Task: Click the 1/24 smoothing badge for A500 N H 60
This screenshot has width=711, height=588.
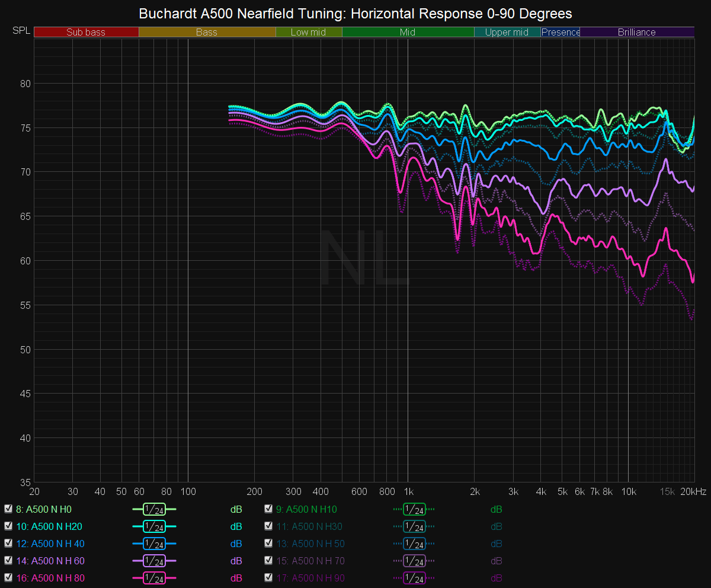Action: click(154, 561)
